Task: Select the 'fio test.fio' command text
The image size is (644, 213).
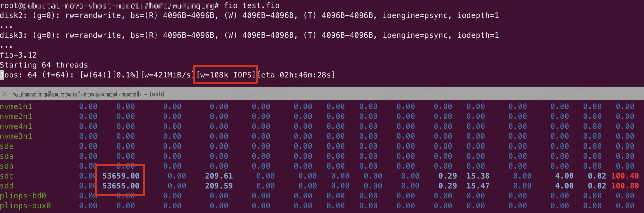Action: click(x=251, y=6)
